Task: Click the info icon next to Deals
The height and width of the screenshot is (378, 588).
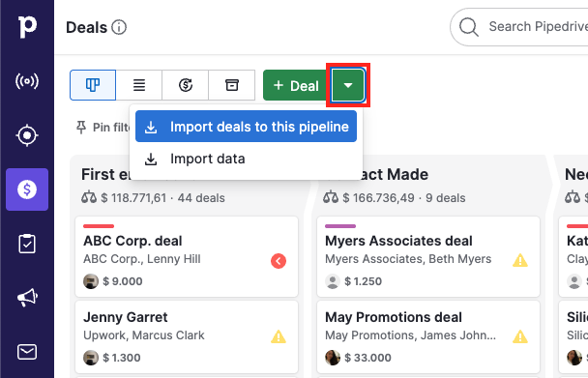Action: [119, 27]
